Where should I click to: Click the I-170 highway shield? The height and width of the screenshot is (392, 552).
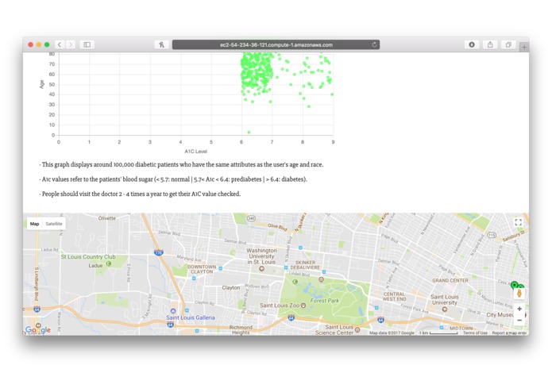coord(159,252)
